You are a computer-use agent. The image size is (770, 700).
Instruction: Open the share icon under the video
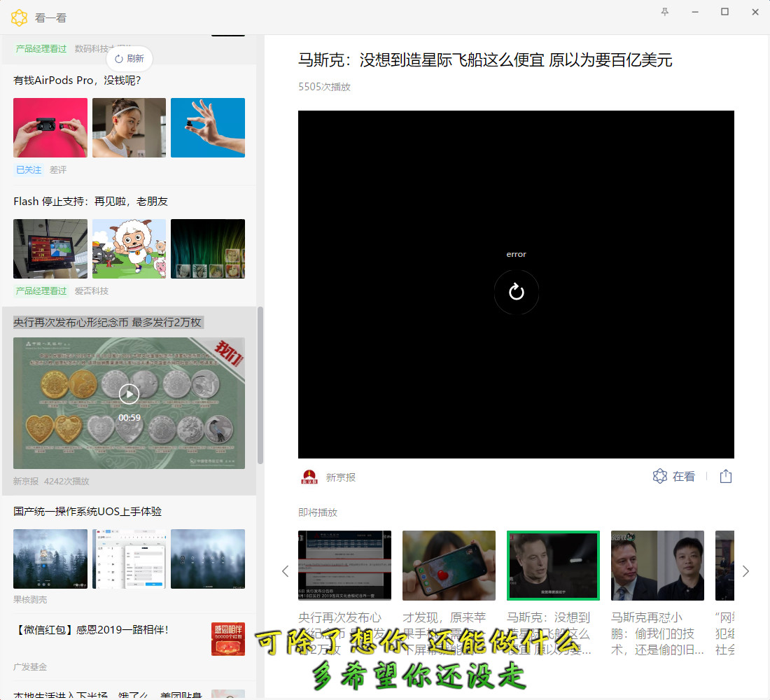(726, 476)
